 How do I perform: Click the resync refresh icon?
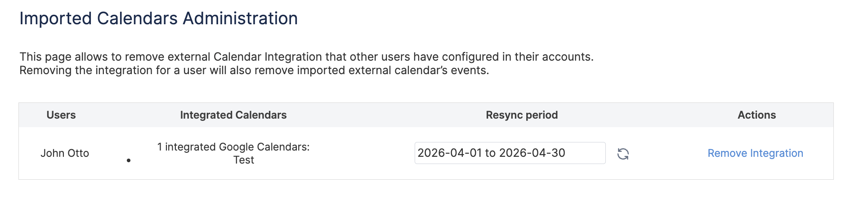click(x=623, y=154)
